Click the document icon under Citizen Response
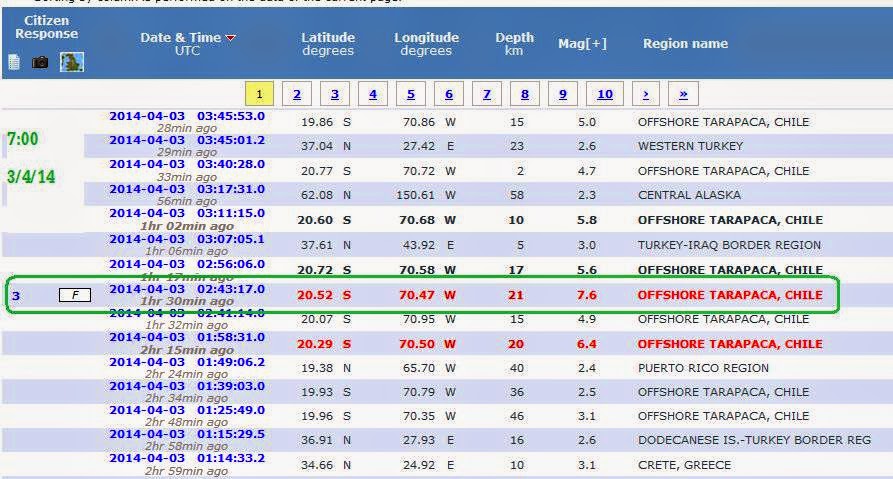This screenshot has height=479, width=893. coord(14,62)
